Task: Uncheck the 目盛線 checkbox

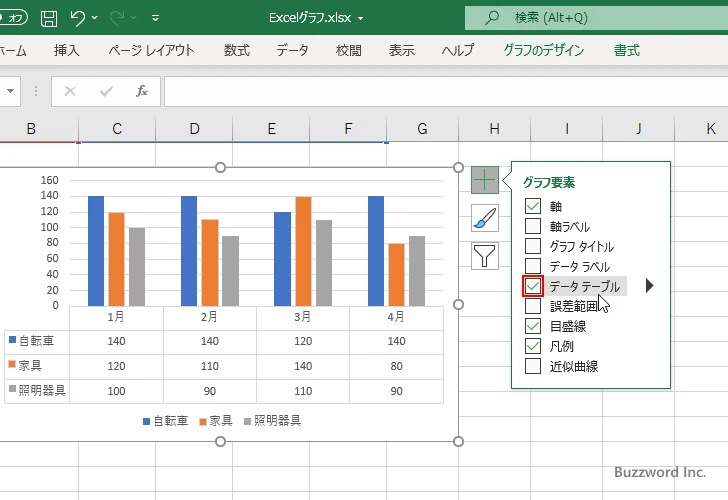Action: pyautogui.click(x=533, y=326)
